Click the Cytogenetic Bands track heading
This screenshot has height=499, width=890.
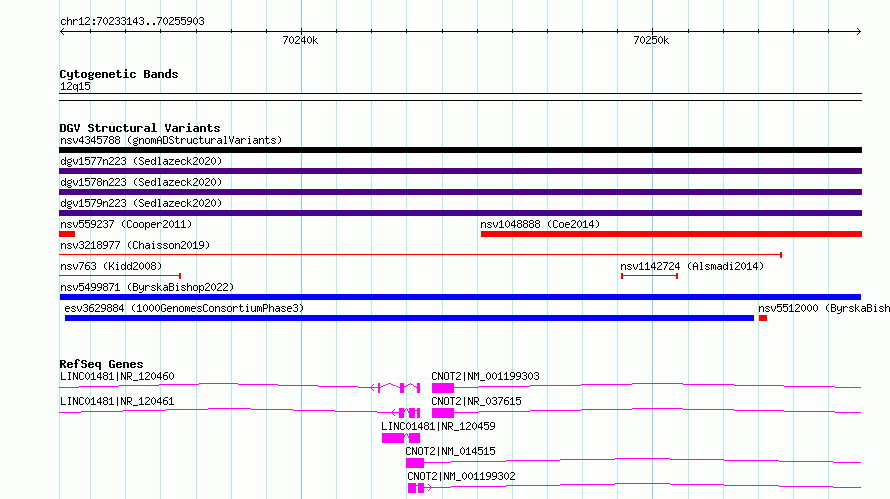tap(119, 74)
